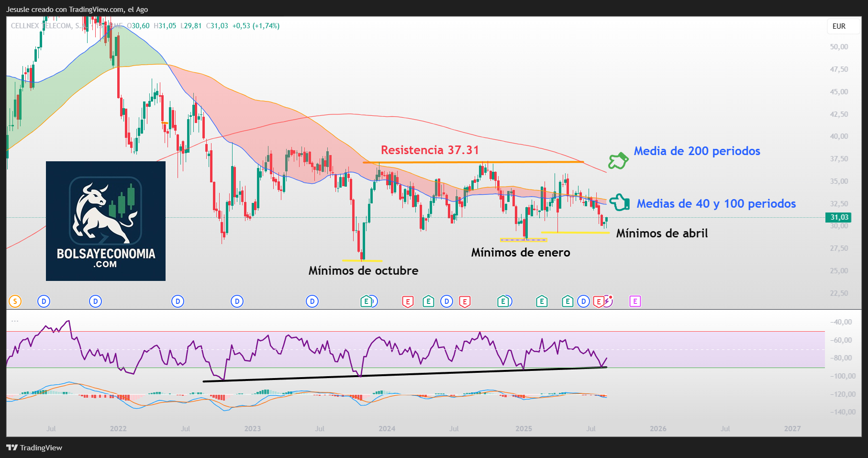This screenshot has width=868, height=458.
Task: Open the green earnings marker just before 2025
Action: coord(502,302)
